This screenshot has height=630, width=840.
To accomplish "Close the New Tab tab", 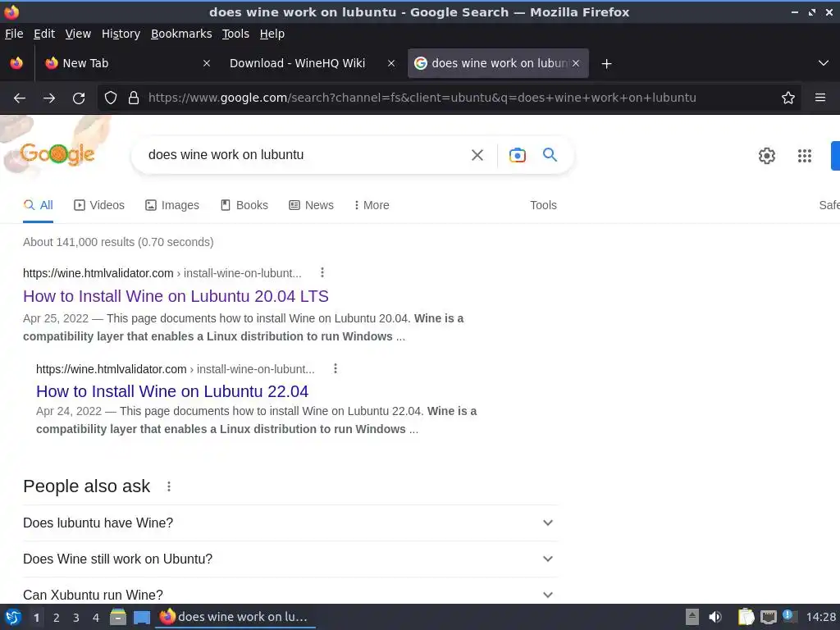I will tap(207, 63).
